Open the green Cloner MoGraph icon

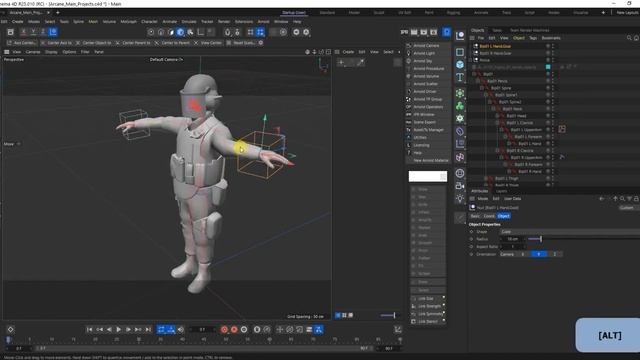[x=460, y=106]
